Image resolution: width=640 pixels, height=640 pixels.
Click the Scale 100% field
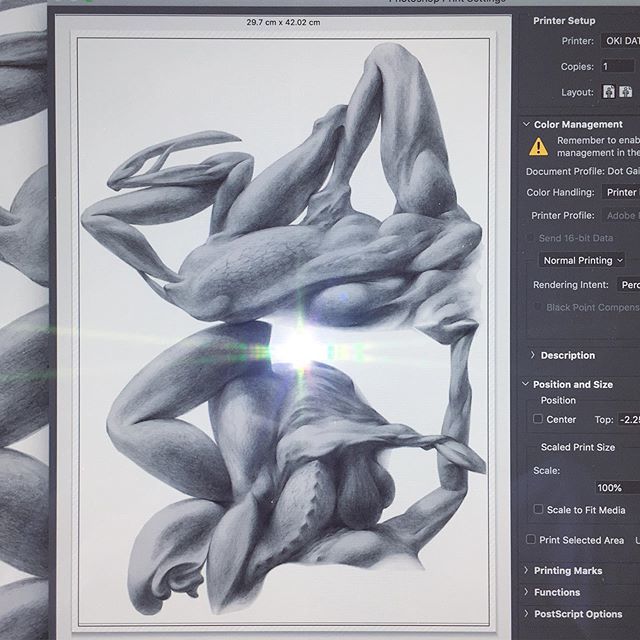pos(617,487)
